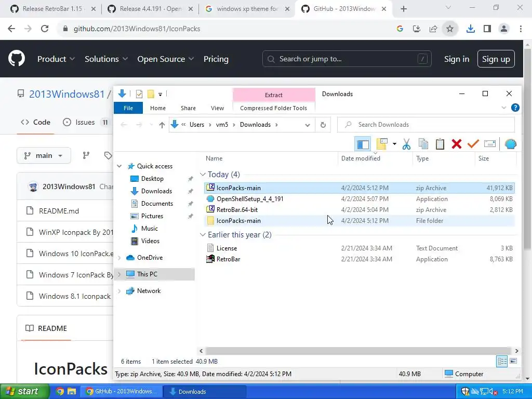The image size is (532, 399).
Task: Open Explorer help question mark icon
Action: [515, 108]
